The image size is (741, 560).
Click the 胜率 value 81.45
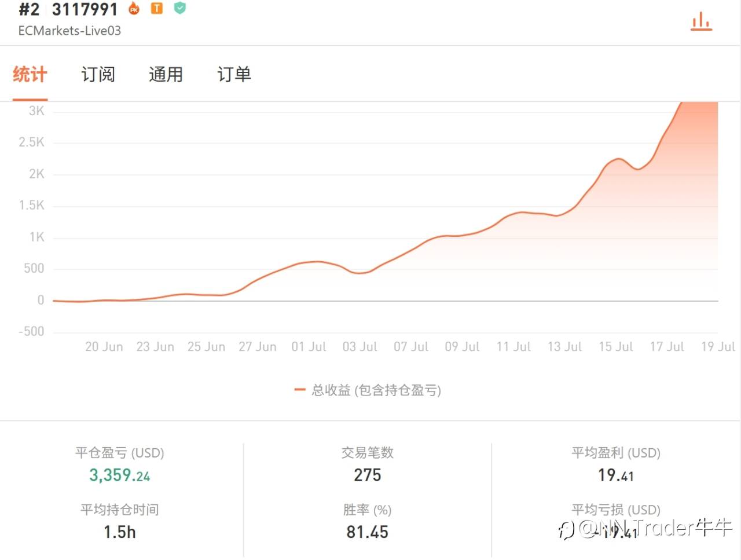click(368, 532)
